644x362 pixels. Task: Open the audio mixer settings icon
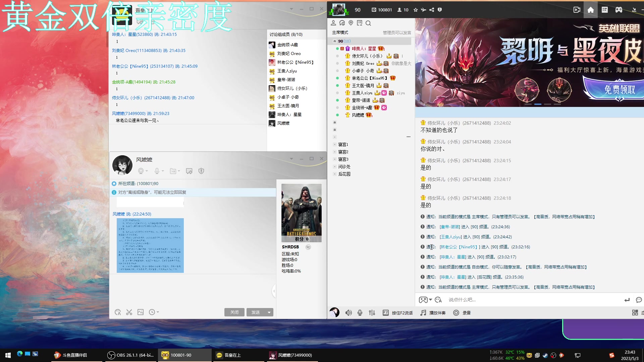(372, 313)
